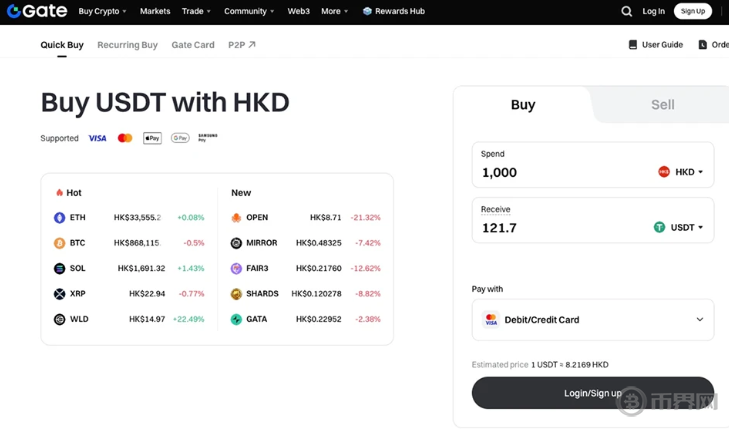Open the search magnifier icon
Viewport: 729px width, 429px height.
pos(626,12)
